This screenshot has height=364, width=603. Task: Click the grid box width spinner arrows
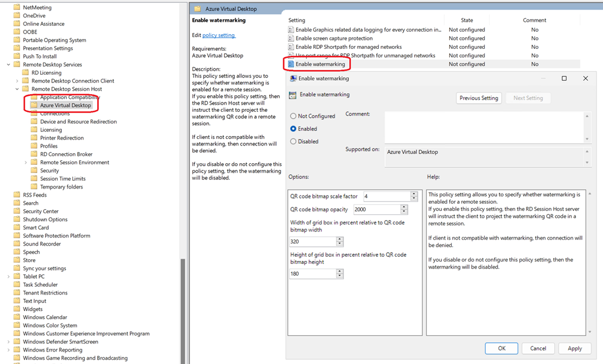point(340,241)
